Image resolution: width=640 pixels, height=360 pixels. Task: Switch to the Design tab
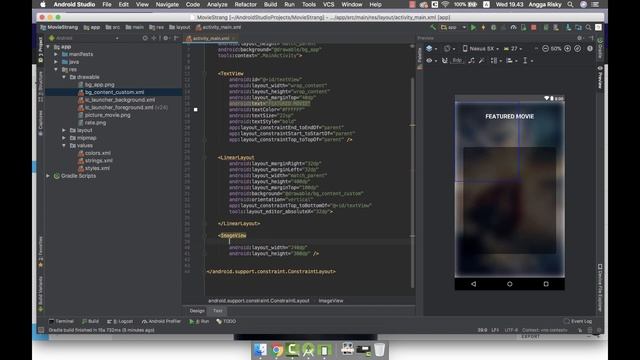[x=197, y=311]
